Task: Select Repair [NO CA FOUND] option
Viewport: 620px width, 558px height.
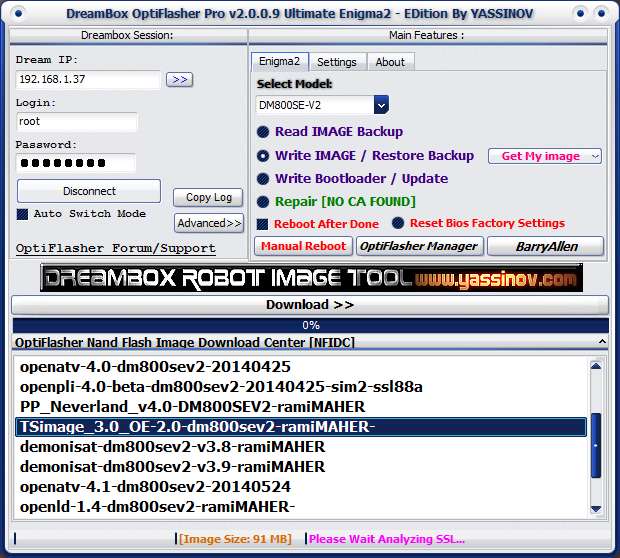Action: pyautogui.click(x=263, y=202)
